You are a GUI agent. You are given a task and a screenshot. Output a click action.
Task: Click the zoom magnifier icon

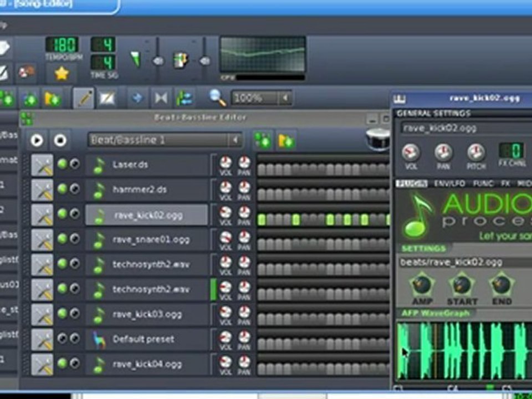click(217, 98)
